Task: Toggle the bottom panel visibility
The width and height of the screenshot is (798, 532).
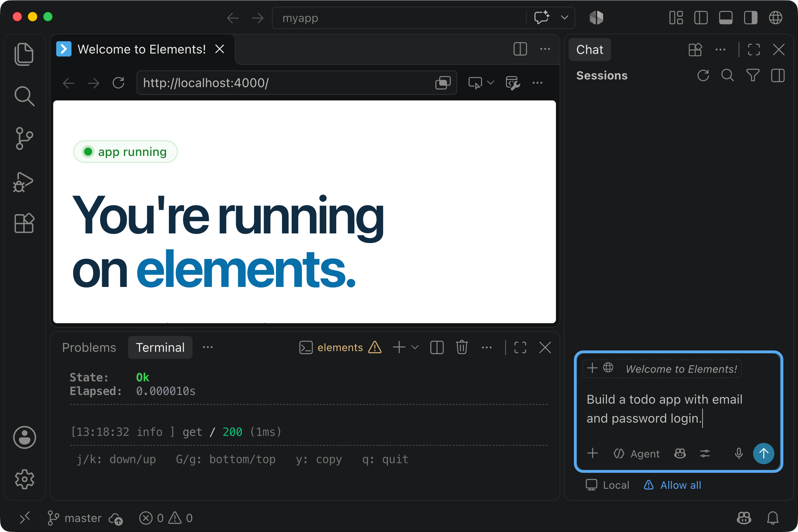Action: (x=726, y=18)
